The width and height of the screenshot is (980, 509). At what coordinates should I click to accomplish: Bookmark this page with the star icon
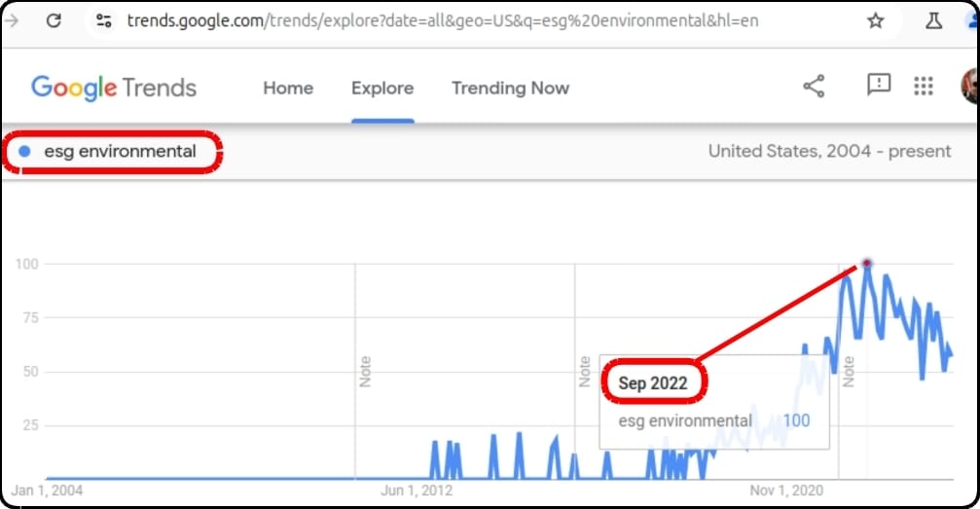point(875,20)
